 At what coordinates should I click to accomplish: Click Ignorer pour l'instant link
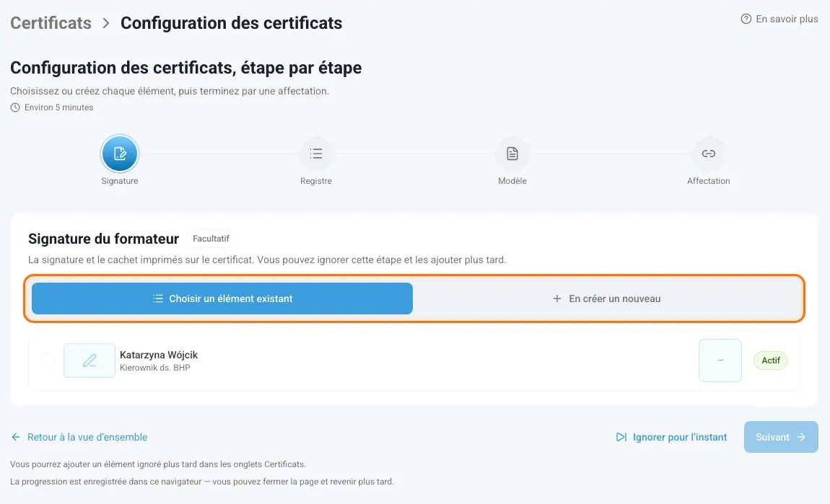[680, 438]
